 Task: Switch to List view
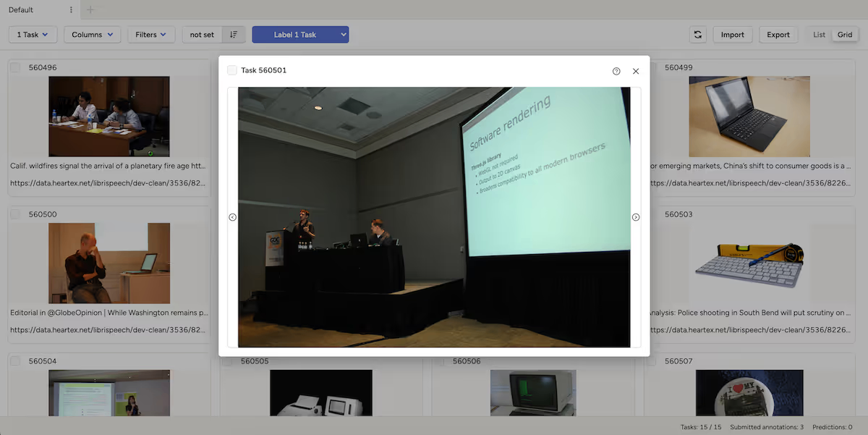pos(819,35)
